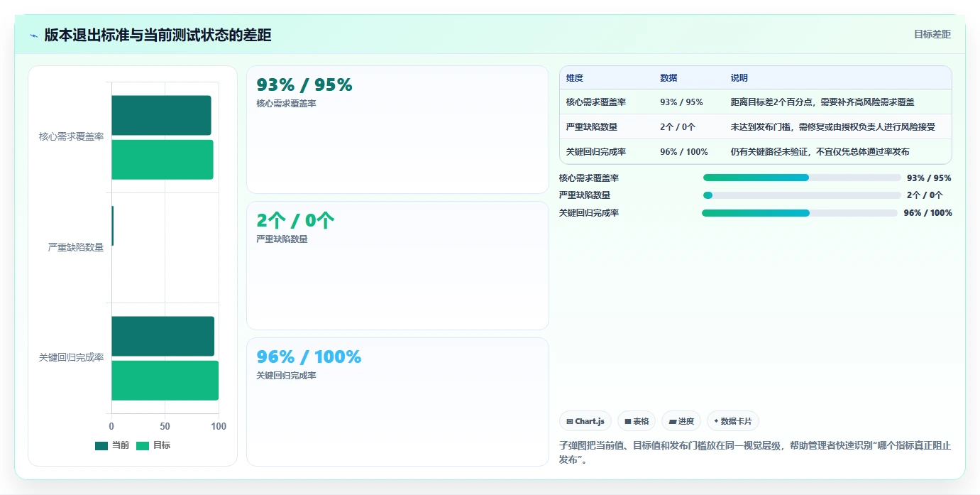The image size is (980, 495).
Task: Click the 关键回归完成率 label beside its progress bar
Action: 589,213
